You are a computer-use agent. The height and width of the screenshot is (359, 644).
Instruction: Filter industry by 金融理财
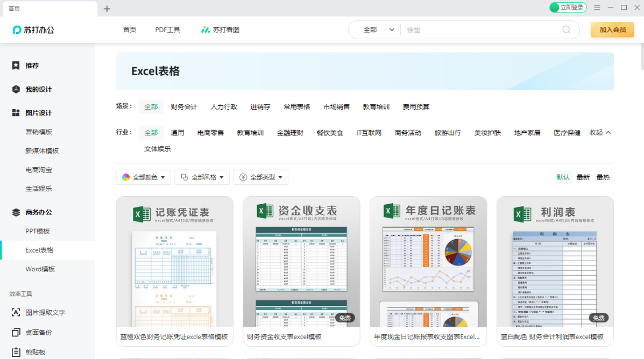(290, 133)
